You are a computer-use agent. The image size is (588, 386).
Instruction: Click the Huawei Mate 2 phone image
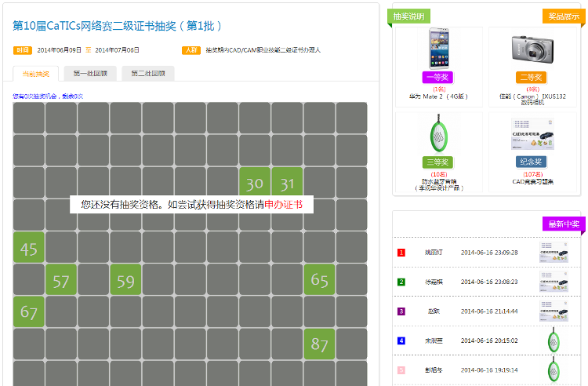438,49
